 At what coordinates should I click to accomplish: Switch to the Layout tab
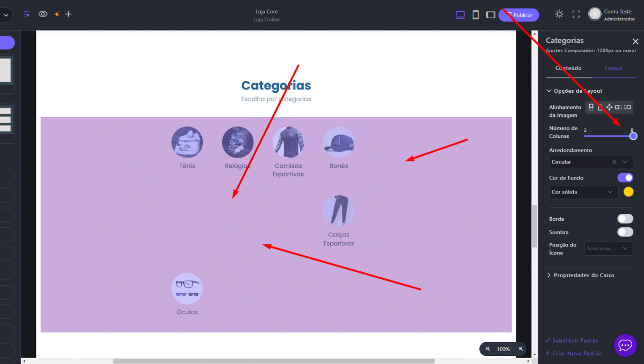[x=614, y=69]
